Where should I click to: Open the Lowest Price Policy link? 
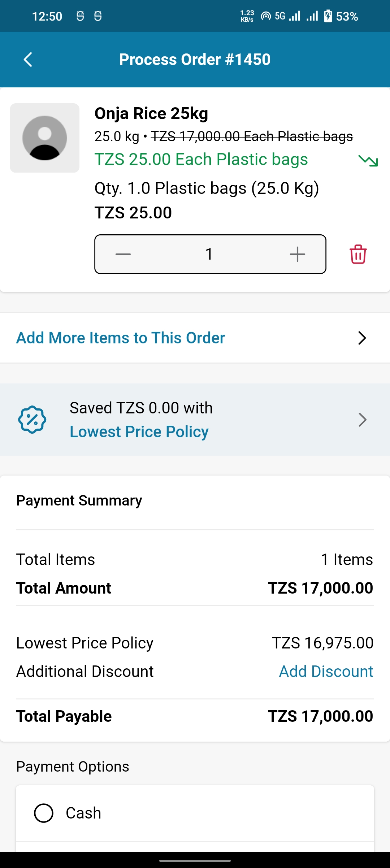pyautogui.click(x=139, y=432)
